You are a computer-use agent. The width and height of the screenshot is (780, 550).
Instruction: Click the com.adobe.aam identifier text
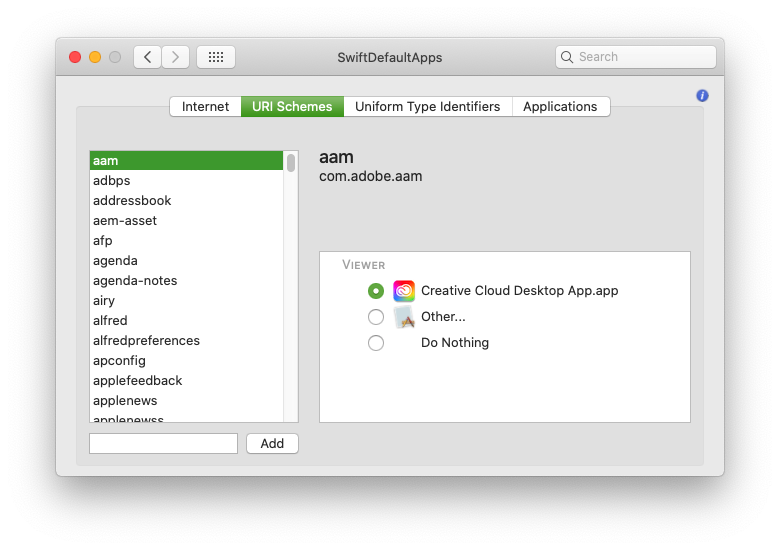click(371, 177)
